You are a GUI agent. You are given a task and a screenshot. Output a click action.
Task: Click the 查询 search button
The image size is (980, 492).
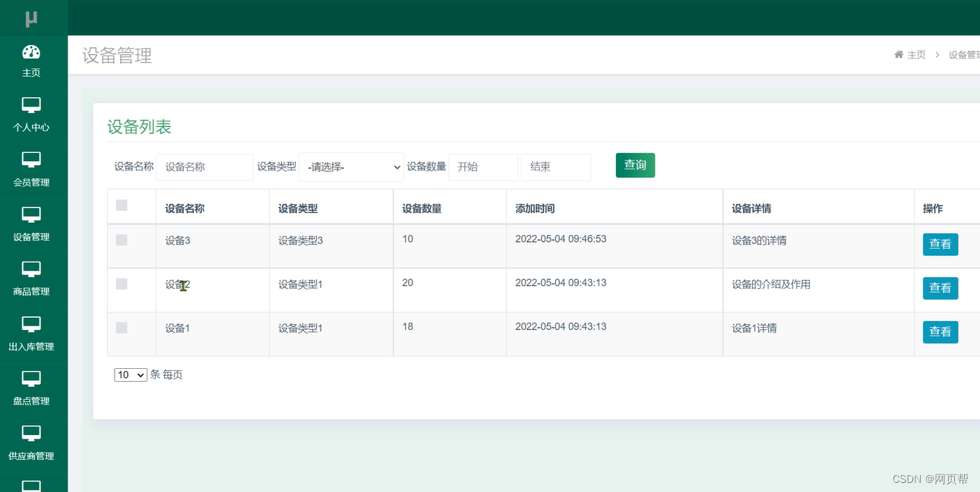[635, 165]
